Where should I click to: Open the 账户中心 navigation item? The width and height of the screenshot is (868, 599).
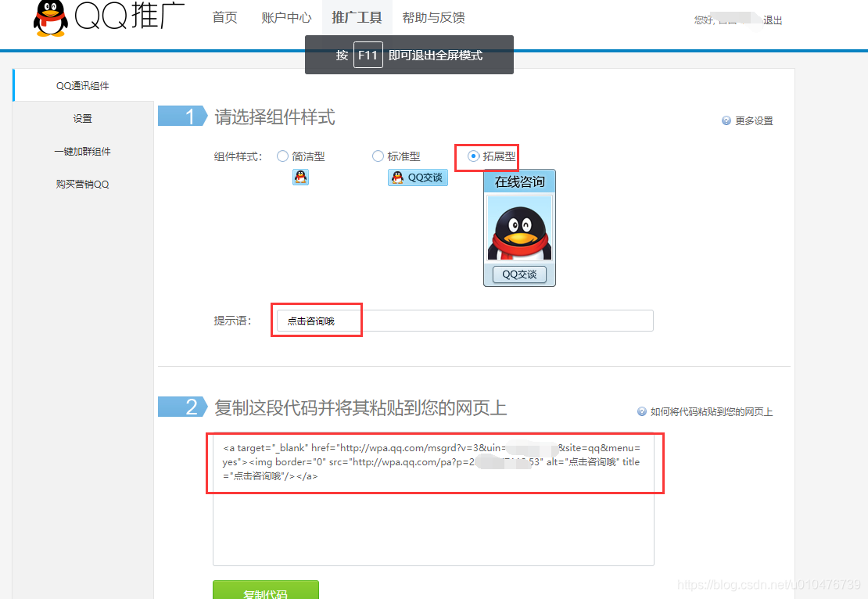click(x=286, y=18)
